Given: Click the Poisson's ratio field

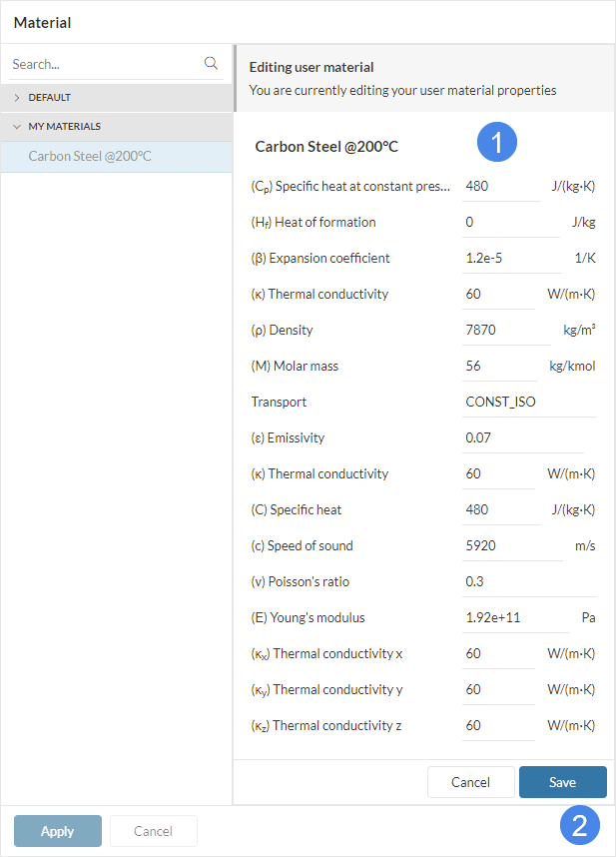Looking at the screenshot, I should tap(529, 581).
